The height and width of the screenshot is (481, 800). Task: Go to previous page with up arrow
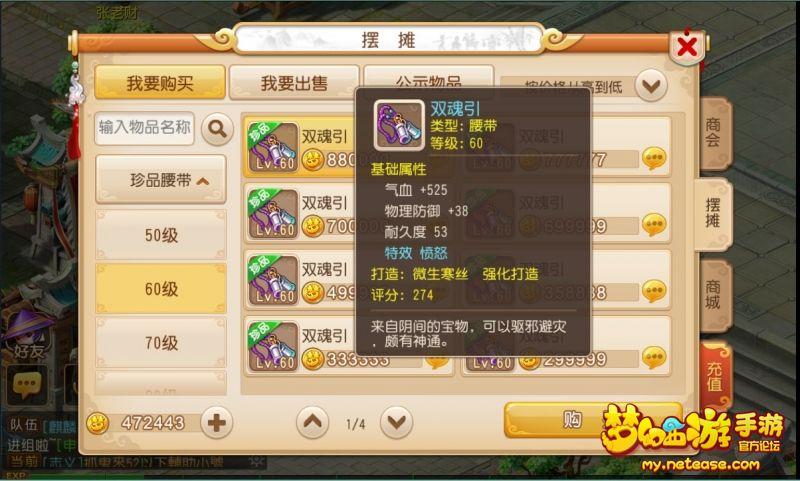313,423
